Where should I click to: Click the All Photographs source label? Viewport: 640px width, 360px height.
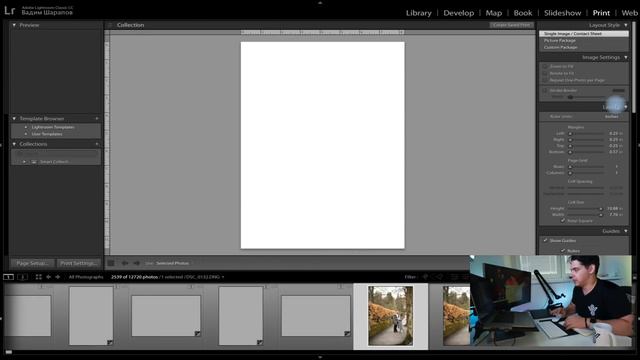pyautogui.click(x=86, y=277)
